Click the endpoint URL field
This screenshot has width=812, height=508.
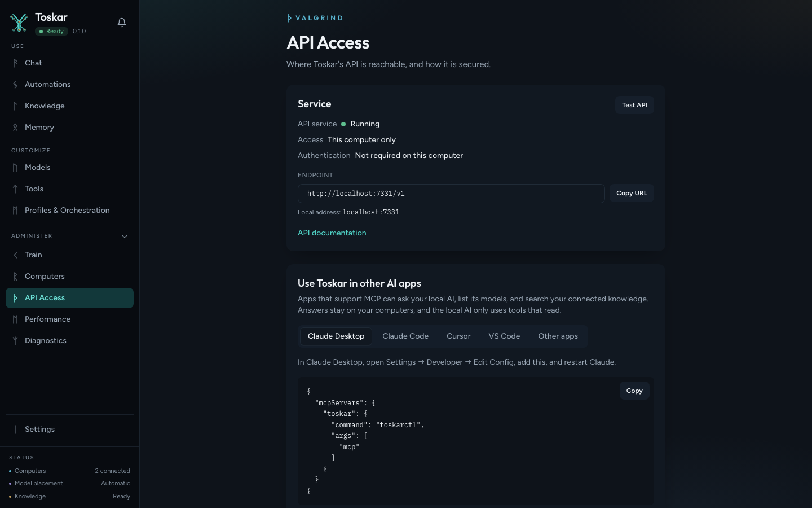[x=451, y=194]
